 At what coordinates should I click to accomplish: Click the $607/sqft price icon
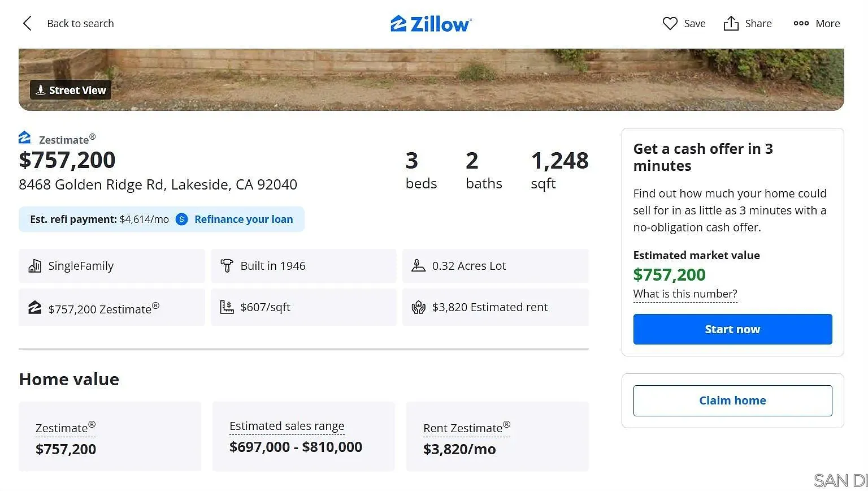227,307
